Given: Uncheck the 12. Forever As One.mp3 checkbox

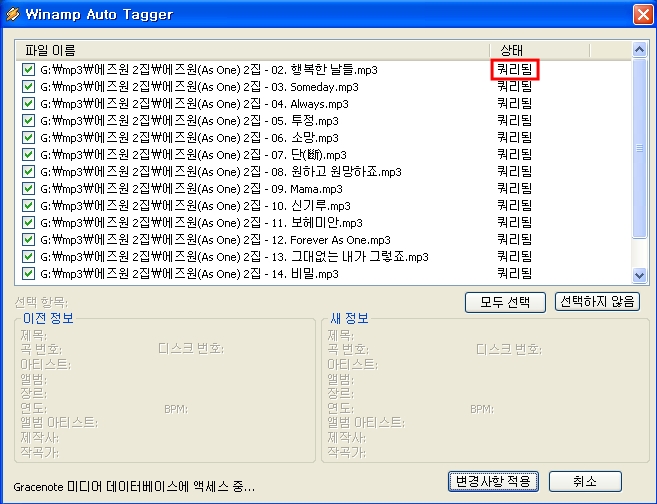Looking at the screenshot, I should (28, 240).
